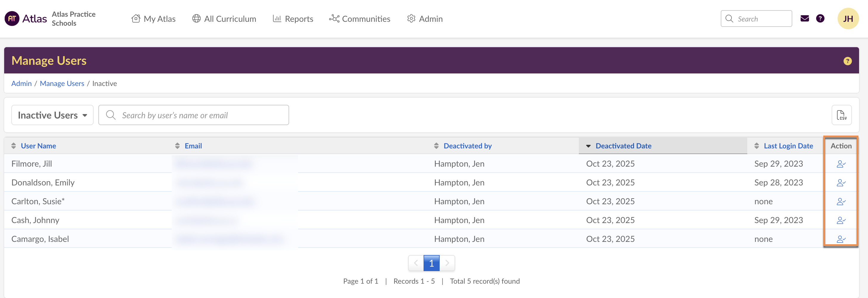Viewport: 868px width, 298px height.
Task: Open the Inactive Users dropdown
Action: (x=52, y=115)
